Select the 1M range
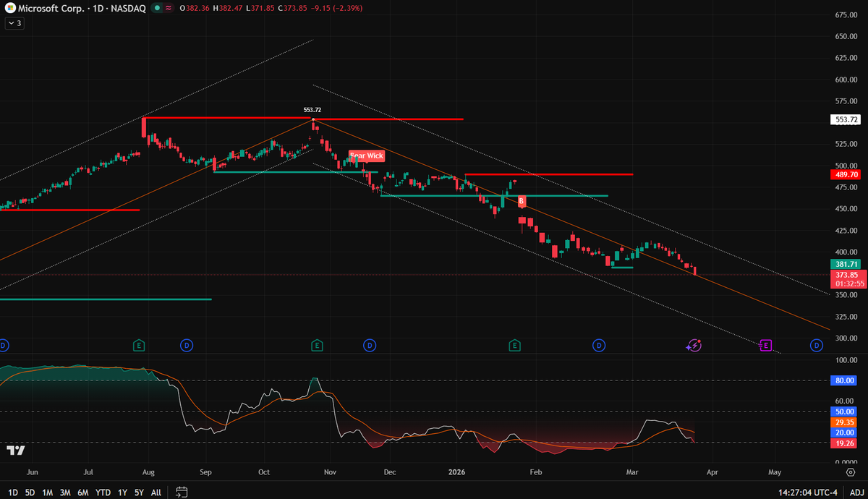Screen dimensions: 868x499 pos(47,492)
